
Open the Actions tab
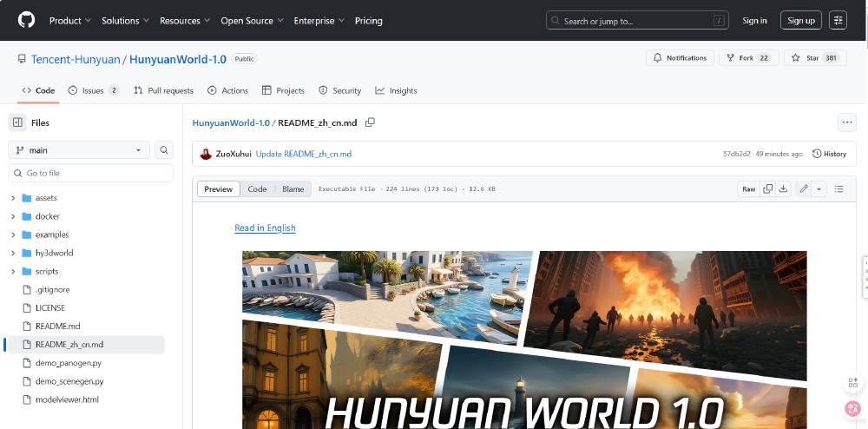coord(227,90)
